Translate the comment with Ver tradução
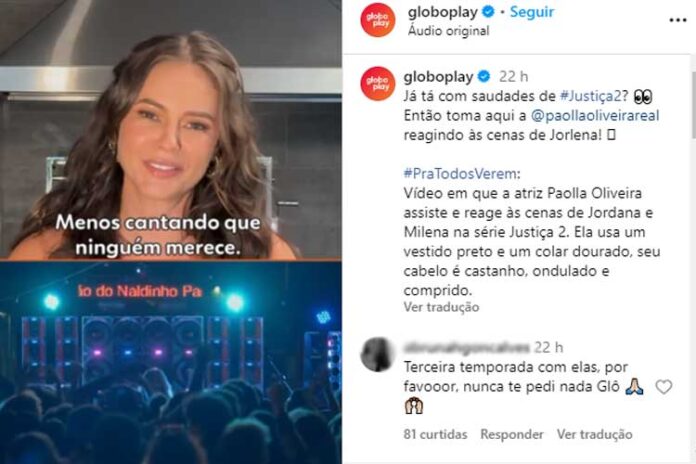 point(594,434)
